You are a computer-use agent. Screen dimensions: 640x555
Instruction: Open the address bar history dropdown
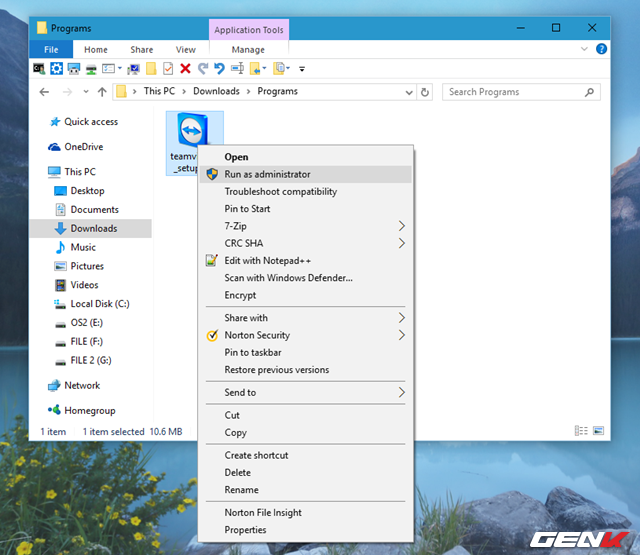[x=408, y=92]
